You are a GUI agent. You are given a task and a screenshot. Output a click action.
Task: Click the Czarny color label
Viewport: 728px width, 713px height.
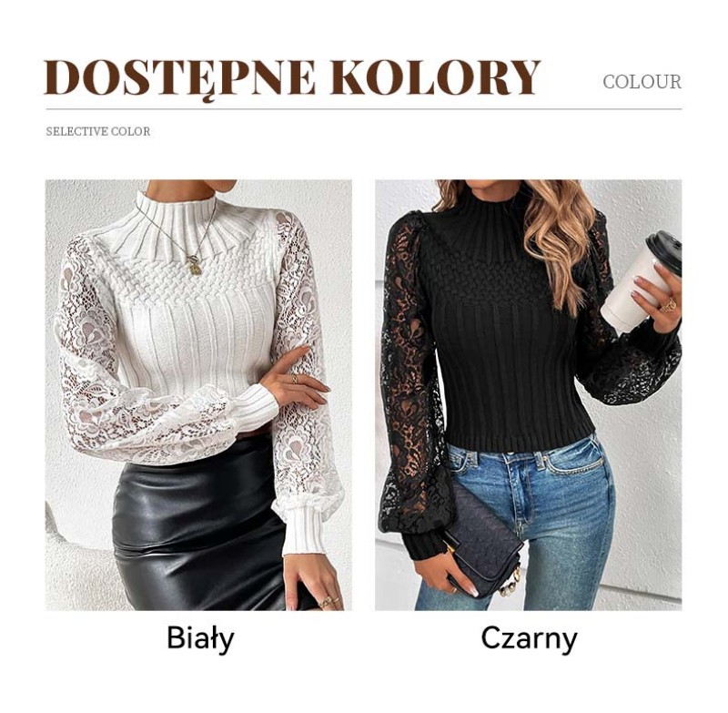[x=529, y=638]
